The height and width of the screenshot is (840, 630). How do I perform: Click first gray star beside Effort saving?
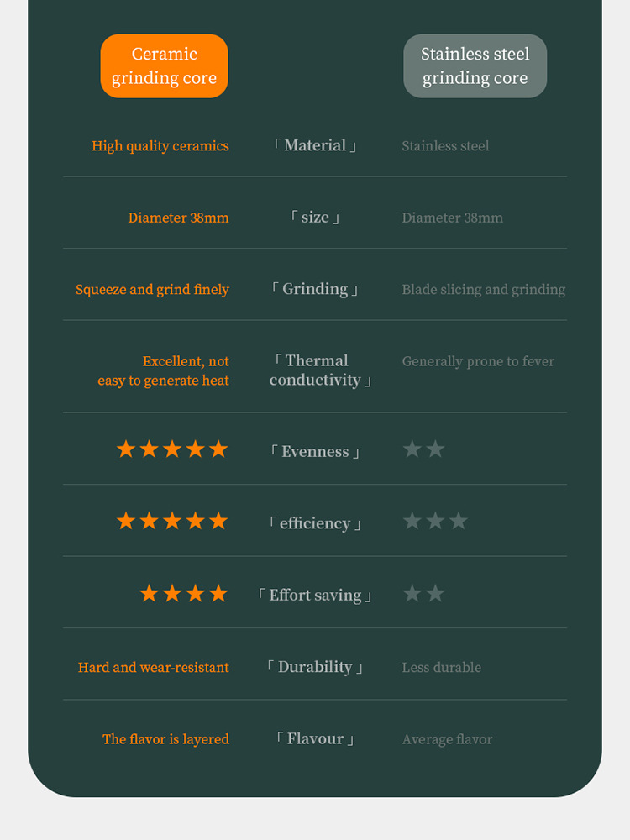click(x=412, y=594)
